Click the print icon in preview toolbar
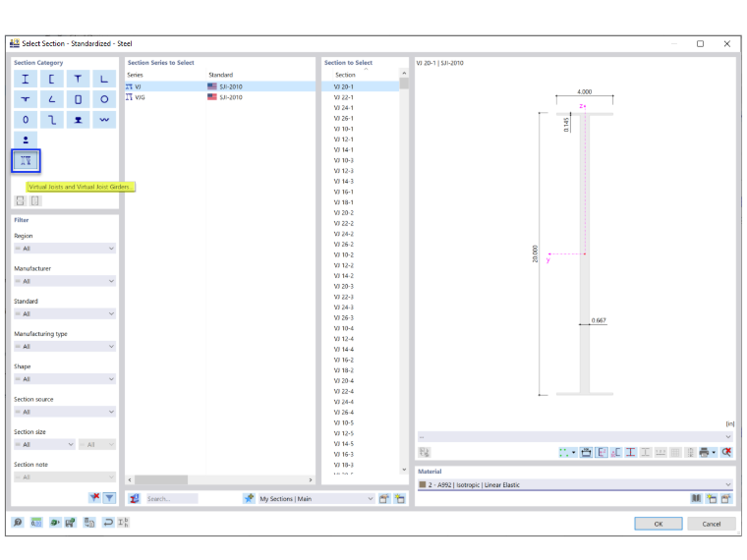 click(704, 452)
